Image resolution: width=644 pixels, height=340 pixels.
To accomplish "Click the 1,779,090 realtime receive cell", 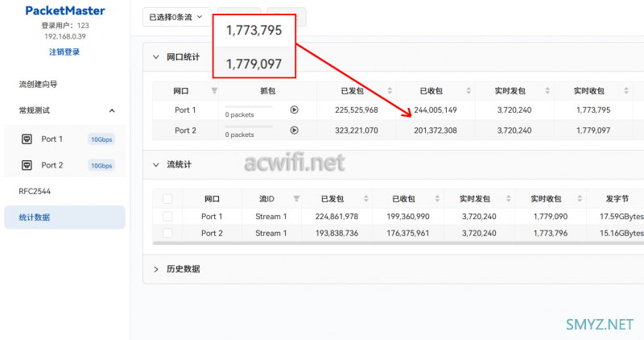I will click(x=551, y=216).
